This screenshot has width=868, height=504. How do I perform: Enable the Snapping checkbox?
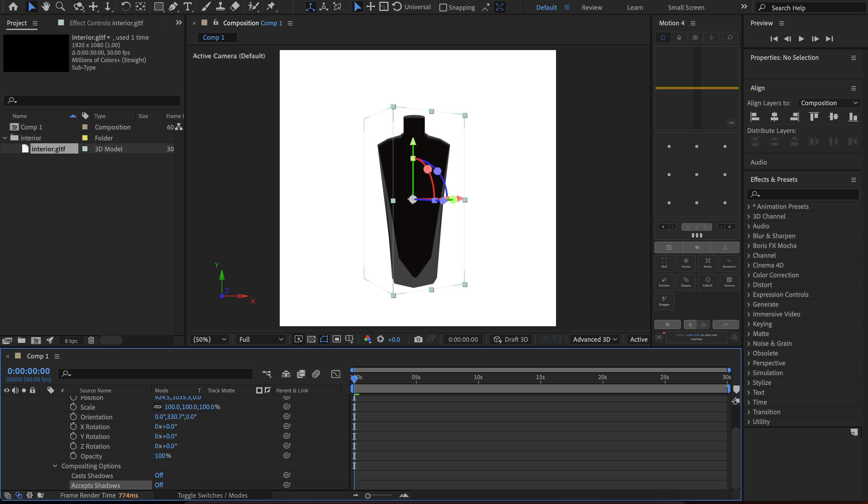[x=443, y=7]
